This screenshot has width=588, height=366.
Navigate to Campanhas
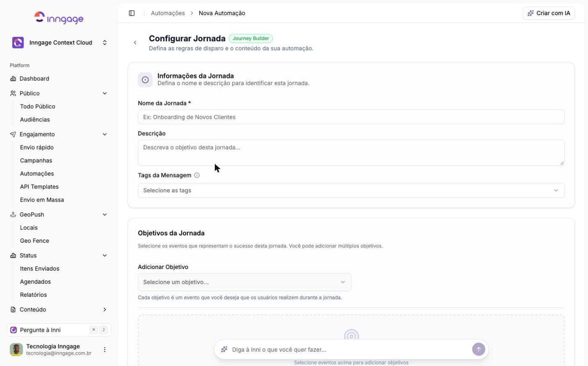pos(36,161)
